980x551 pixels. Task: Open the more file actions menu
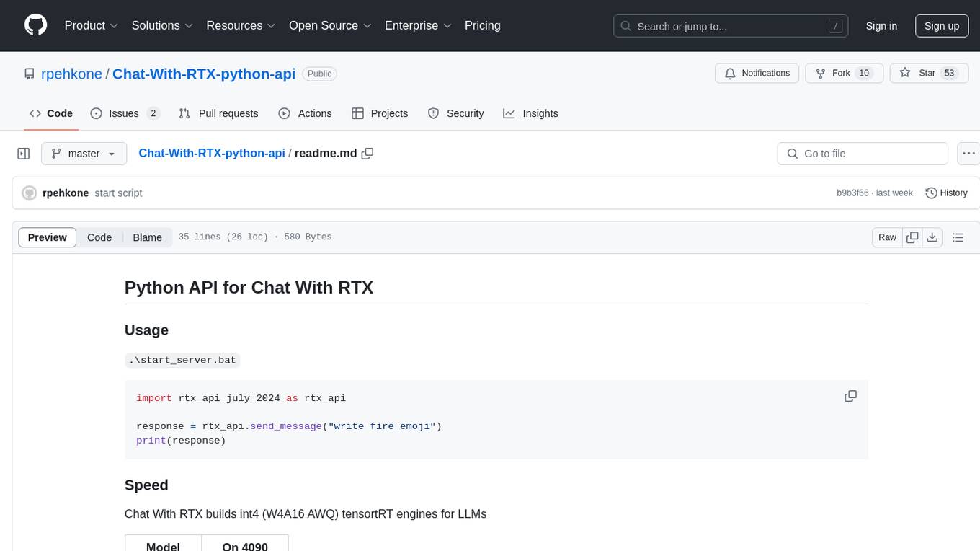[968, 154]
